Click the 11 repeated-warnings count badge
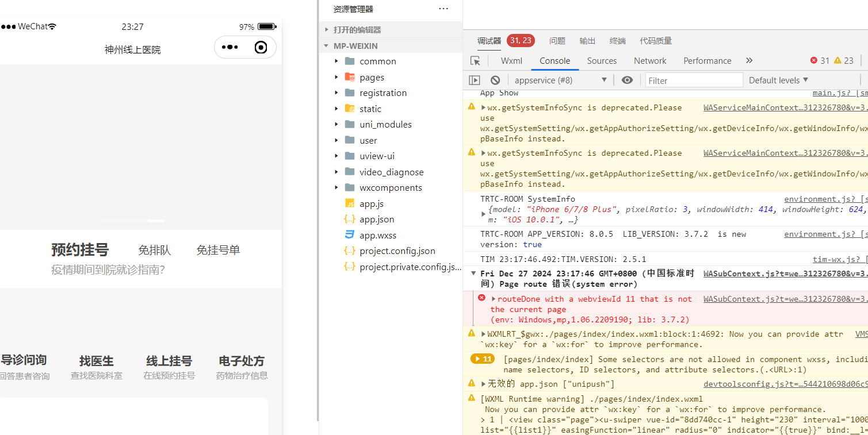Image resolution: width=868 pixels, height=435 pixels. point(483,359)
